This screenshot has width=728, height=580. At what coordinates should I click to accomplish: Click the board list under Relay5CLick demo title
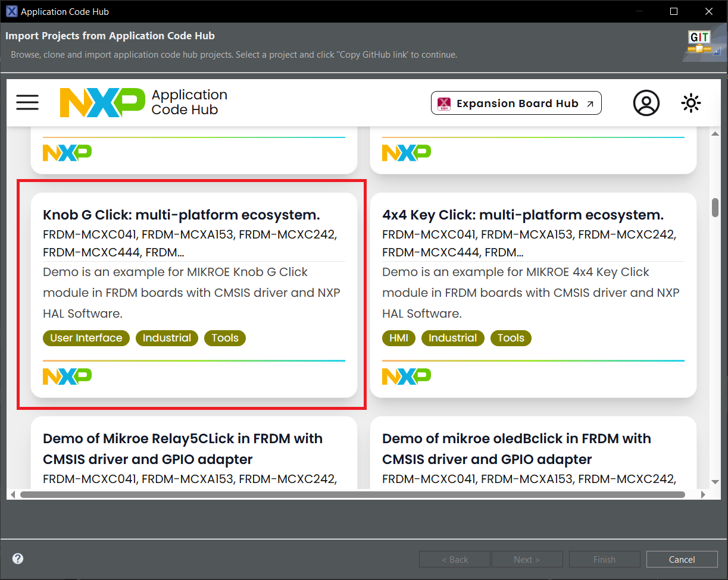pos(190,479)
